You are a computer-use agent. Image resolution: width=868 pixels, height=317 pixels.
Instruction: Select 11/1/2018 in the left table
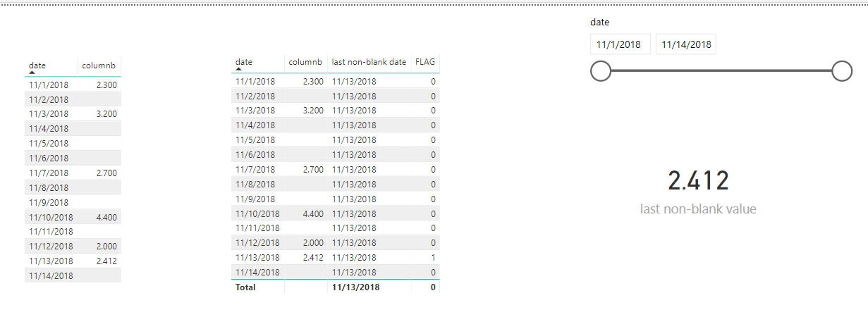pos(49,85)
